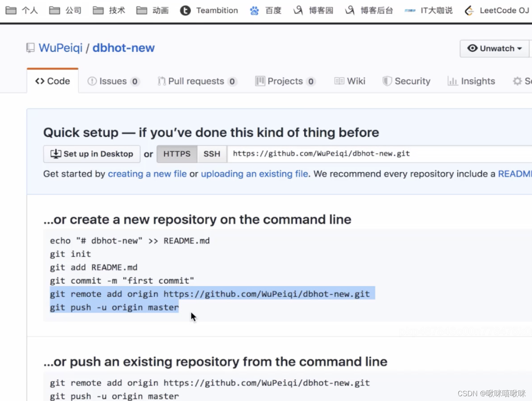Open the WuPeiqi user profile link
This screenshot has height=401, width=532.
[x=60, y=48]
